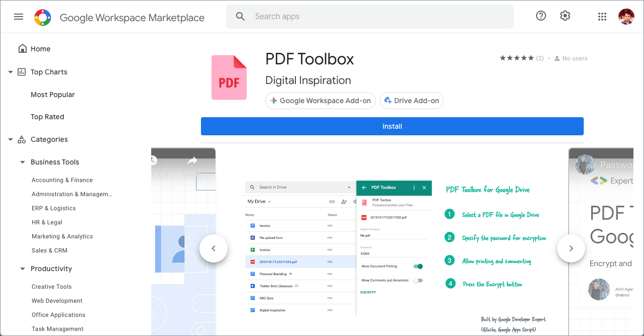Screen dimensions: 644x336
Task: Open the hamburger main menu
Action: [19, 17]
